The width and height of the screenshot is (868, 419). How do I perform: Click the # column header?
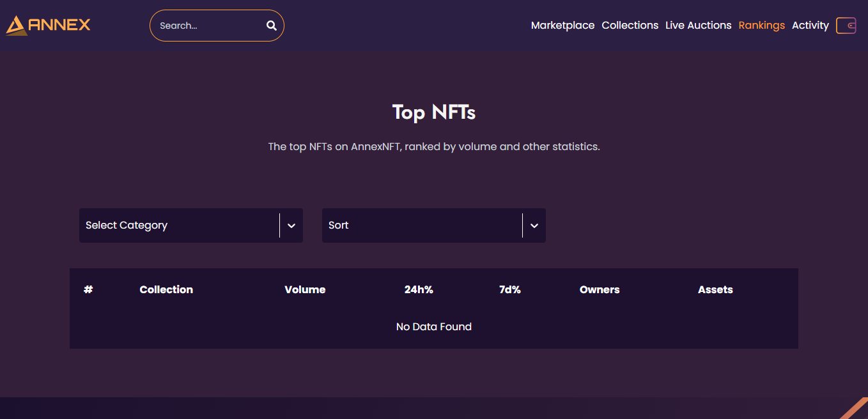(88, 290)
